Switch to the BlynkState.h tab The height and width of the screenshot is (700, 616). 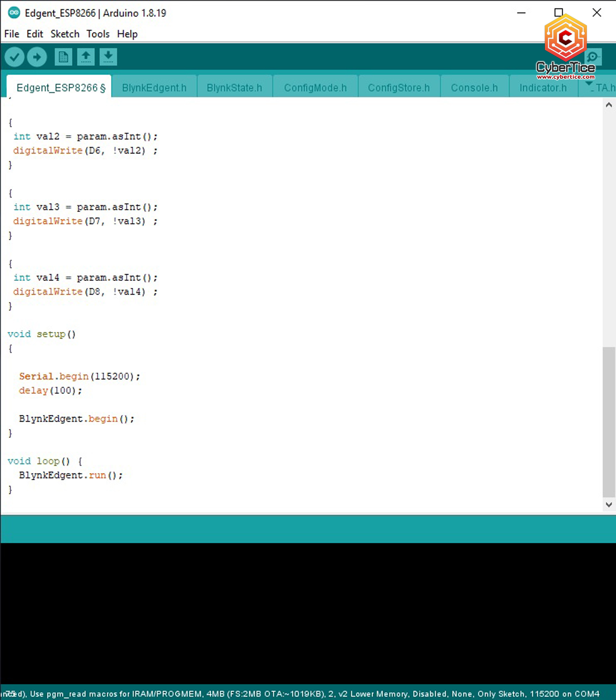[234, 88]
